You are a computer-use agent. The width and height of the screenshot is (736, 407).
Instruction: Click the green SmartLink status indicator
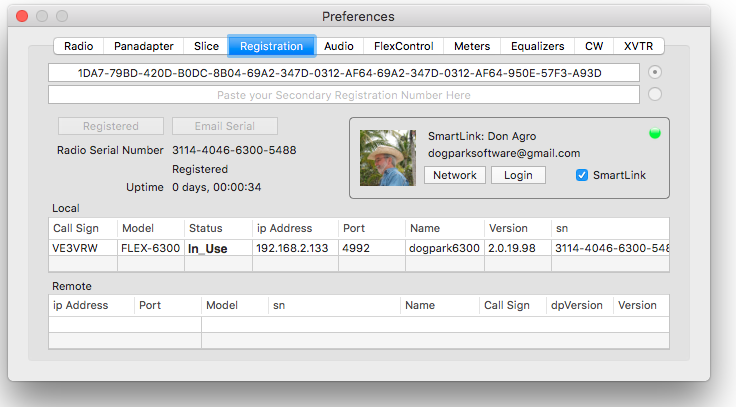tap(655, 133)
